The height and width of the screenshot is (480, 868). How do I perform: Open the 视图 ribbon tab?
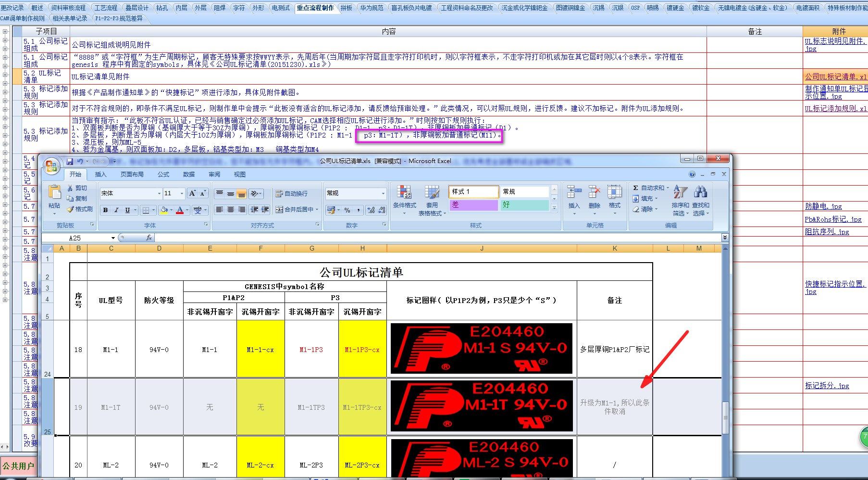240,175
